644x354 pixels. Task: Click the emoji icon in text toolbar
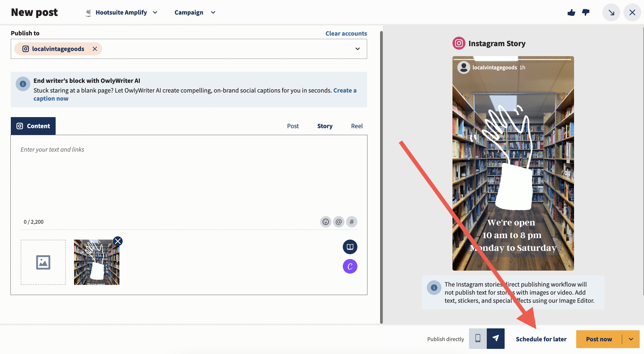click(x=326, y=222)
